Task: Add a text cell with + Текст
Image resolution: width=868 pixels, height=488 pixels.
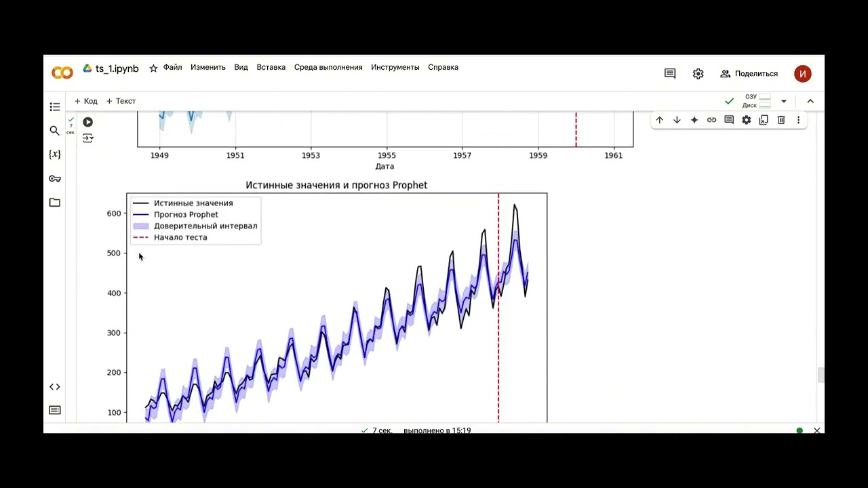Action: [x=121, y=101]
